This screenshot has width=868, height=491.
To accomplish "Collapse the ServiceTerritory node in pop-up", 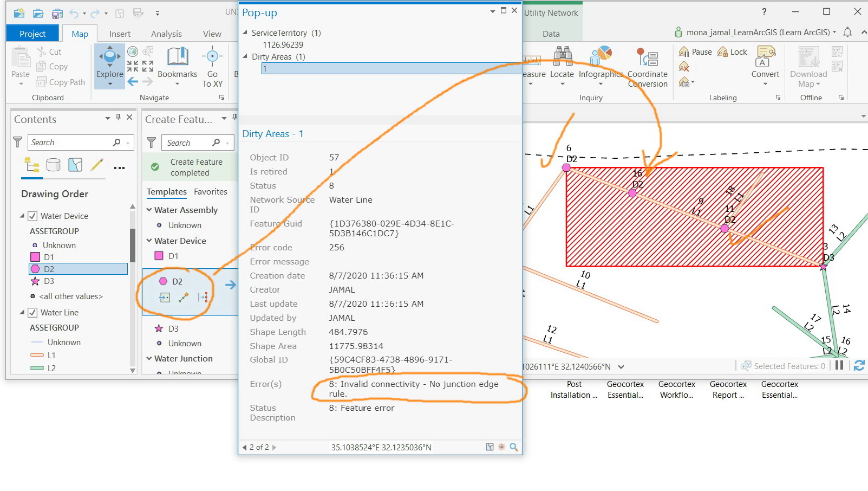I will 245,33.
